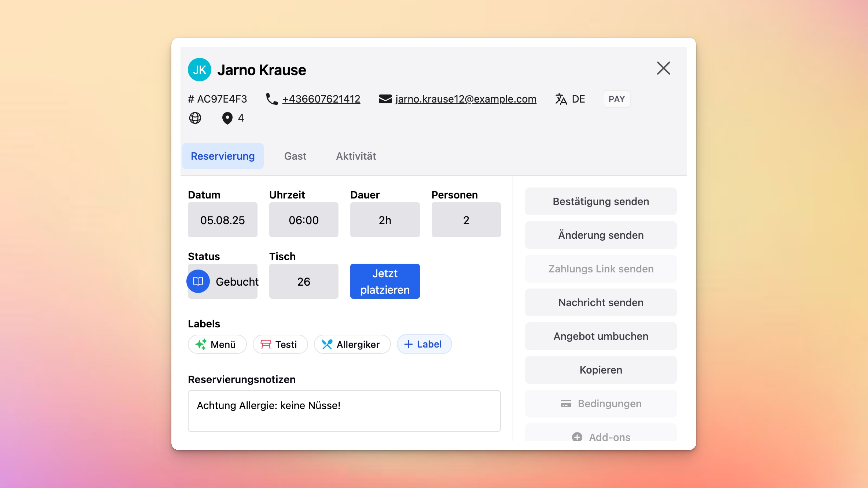Open the Aktivität tab
Viewport: 868px width, 488px height.
(x=356, y=156)
